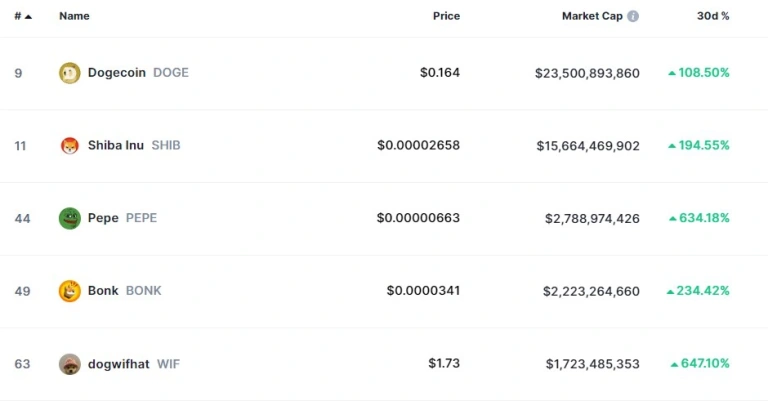The image size is (768, 401).
Task: Click the Pepe market cap $2,788,974,426
Action: point(592,218)
